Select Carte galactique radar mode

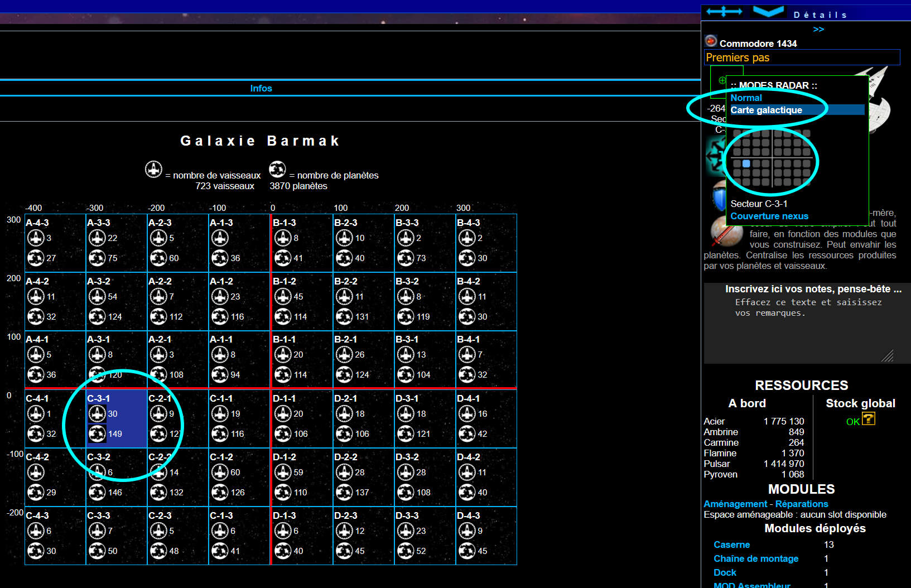coord(766,110)
